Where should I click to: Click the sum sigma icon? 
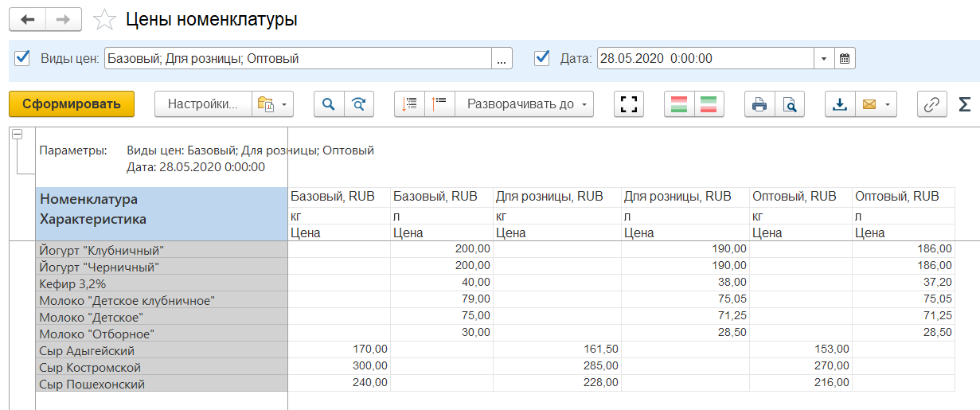tap(964, 104)
